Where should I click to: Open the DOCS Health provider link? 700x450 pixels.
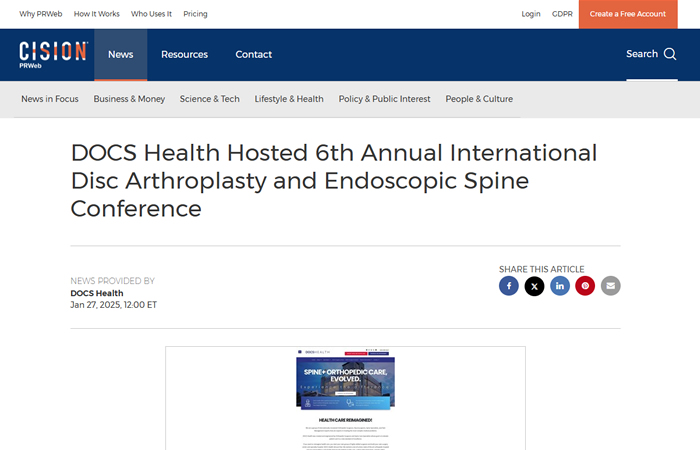(97, 293)
